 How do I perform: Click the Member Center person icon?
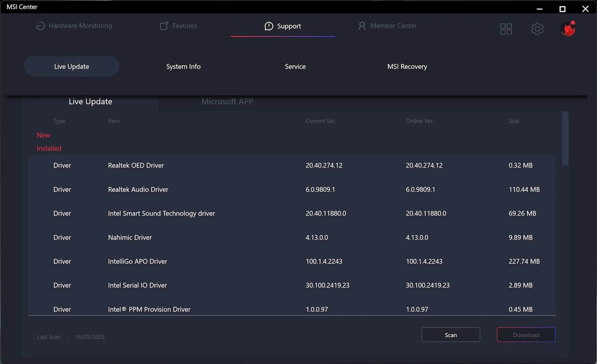click(362, 26)
